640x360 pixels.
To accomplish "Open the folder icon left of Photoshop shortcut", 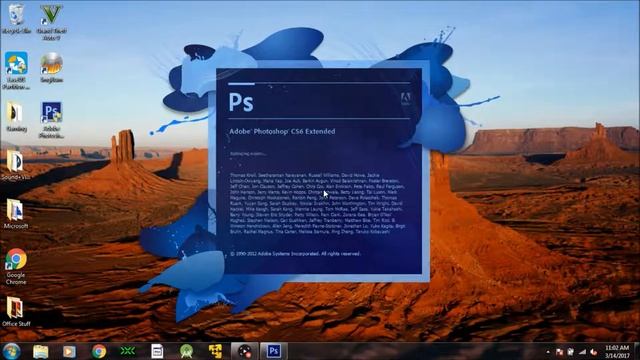I will 16,117.
